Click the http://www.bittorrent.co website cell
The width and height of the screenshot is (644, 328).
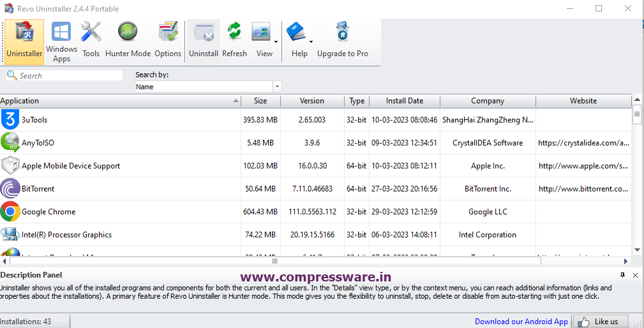(x=583, y=189)
